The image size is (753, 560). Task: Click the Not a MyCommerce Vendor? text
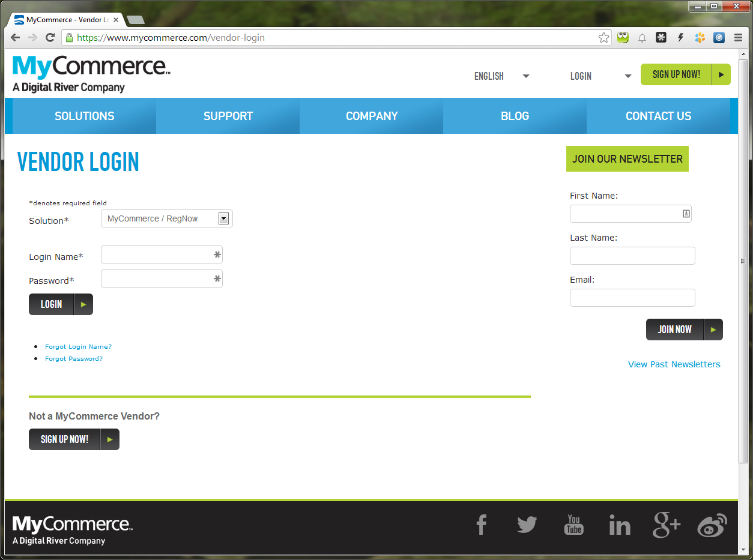(94, 416)
